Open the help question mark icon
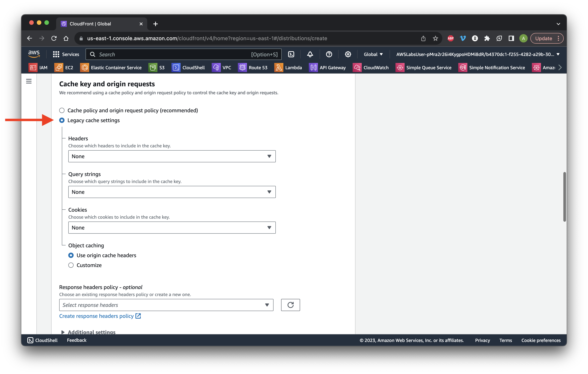 (x=329, y=54)
